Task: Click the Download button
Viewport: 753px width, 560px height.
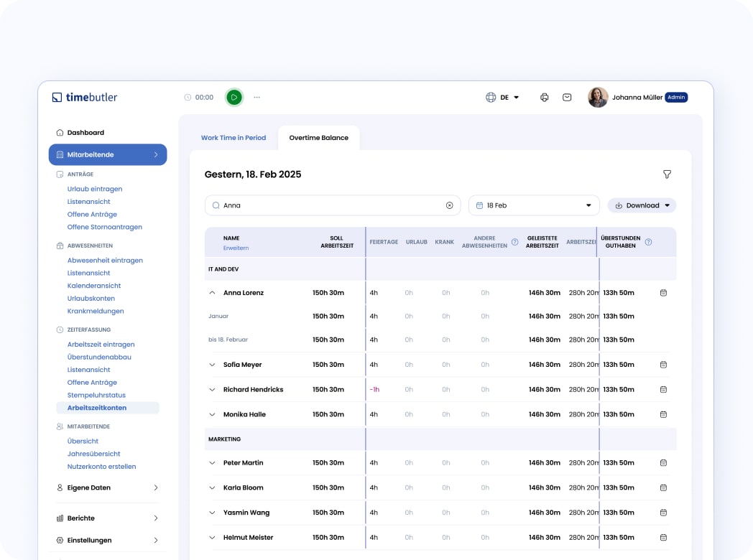Action: coord(642,205)
